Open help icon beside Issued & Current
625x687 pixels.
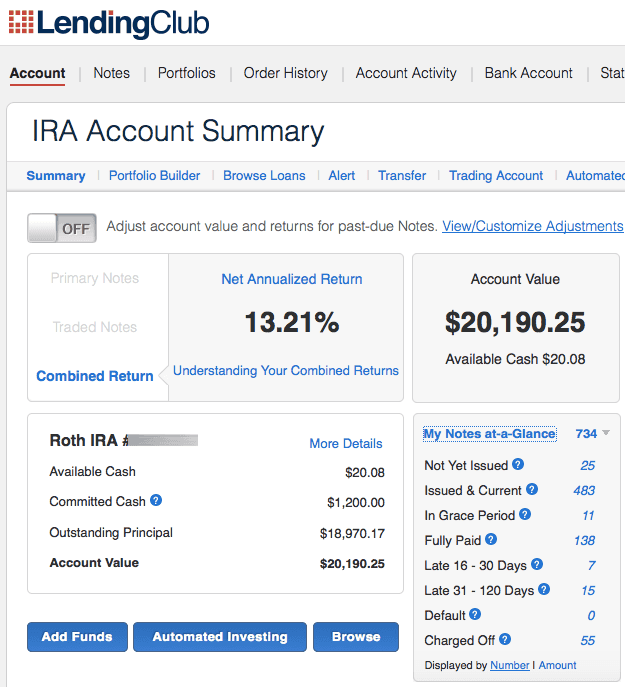coord(532,489)
